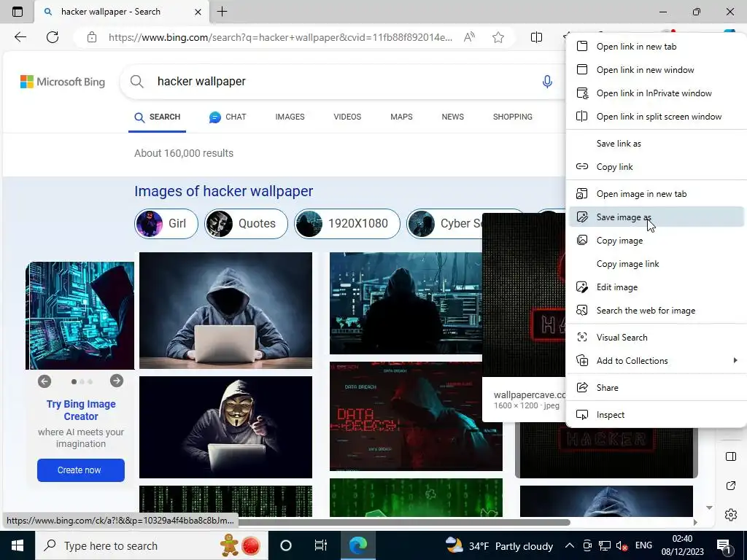The height and width of the screenshot is (560, 747).
Task: Close the hacker wallpaper tab
Action: (198, 12)
